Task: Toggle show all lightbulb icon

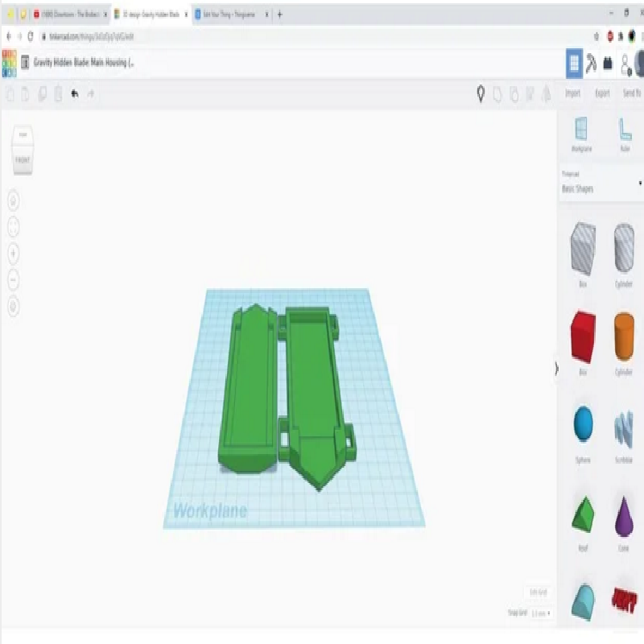Action: (481, 93)
